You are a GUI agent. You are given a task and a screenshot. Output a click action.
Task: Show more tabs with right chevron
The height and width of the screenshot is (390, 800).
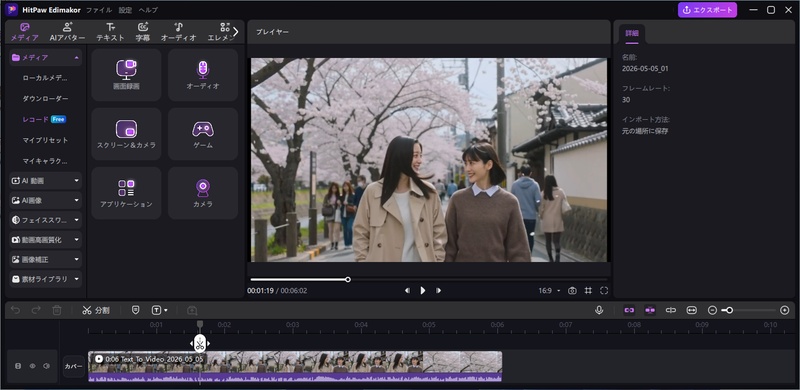[235, 32]
